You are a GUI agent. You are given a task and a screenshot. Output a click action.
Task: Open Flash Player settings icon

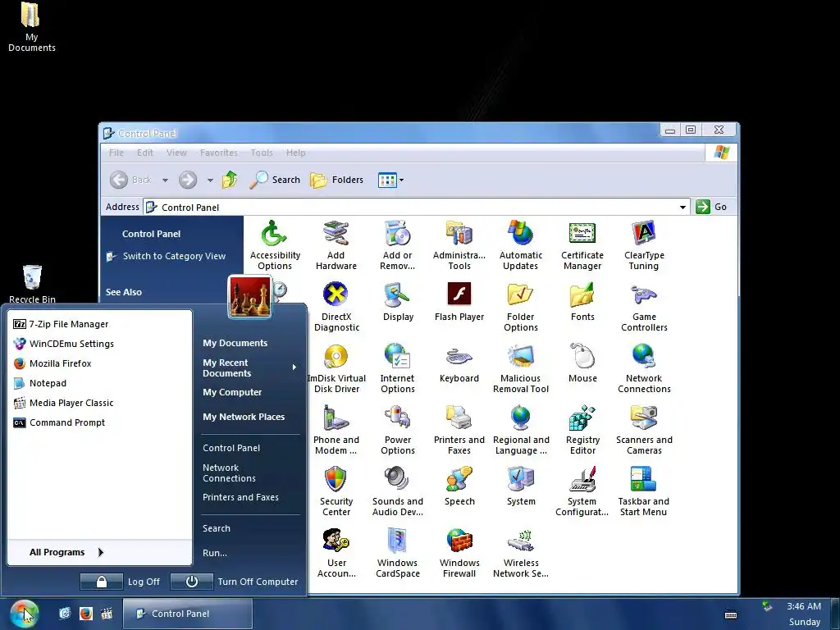[459, 303]
